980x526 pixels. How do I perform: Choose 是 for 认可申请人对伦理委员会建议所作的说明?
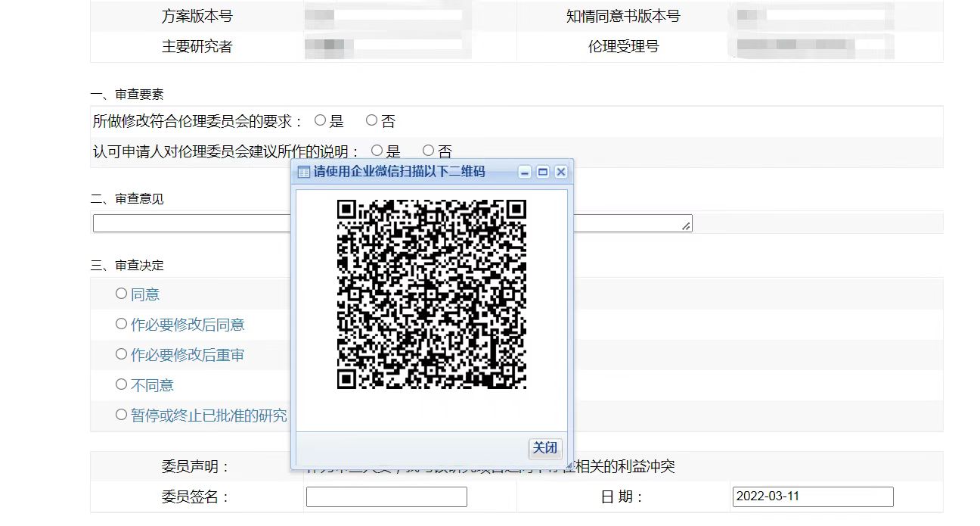coord(377,151)
